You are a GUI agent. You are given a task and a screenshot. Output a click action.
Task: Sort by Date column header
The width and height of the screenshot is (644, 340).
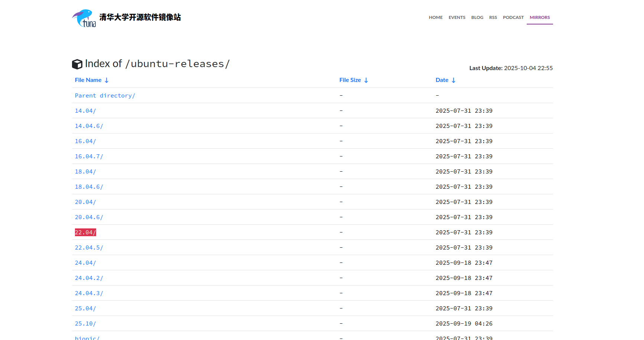point(445,80)
